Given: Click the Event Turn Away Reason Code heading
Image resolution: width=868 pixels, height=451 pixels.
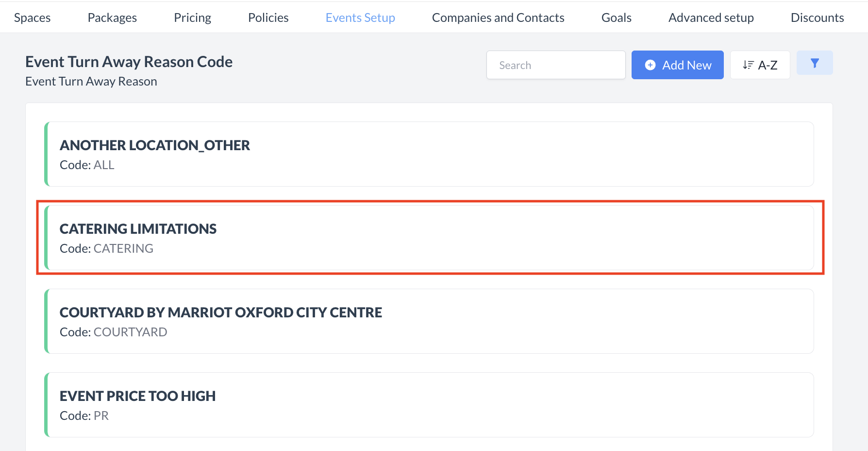Looking at the screenshot, I should point(129,62).
